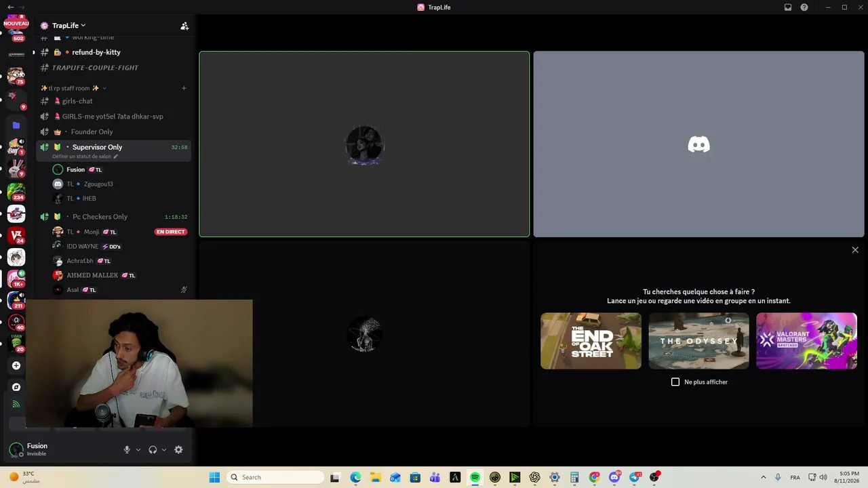Focus the bottom participant tile with tree avatar
Viewport: 868px width, 488px height.
364,334
